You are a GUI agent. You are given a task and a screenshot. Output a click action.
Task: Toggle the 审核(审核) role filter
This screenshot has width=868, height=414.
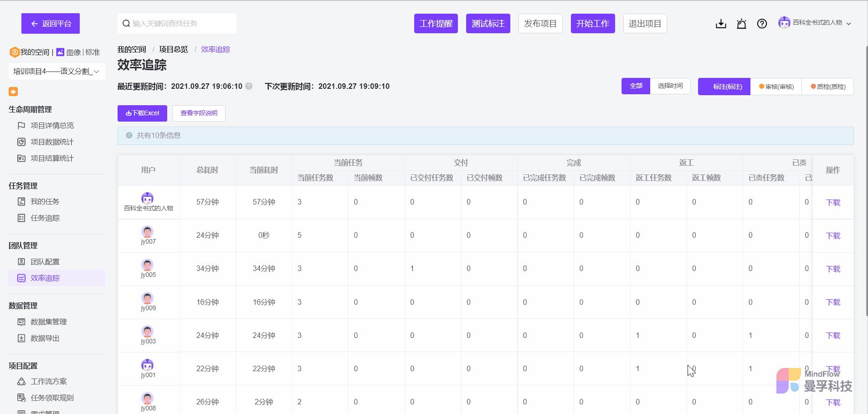coord(776,87)
